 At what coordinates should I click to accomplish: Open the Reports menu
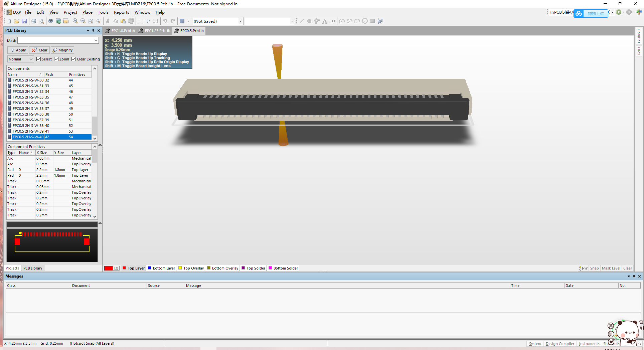[x=121, y=12]
